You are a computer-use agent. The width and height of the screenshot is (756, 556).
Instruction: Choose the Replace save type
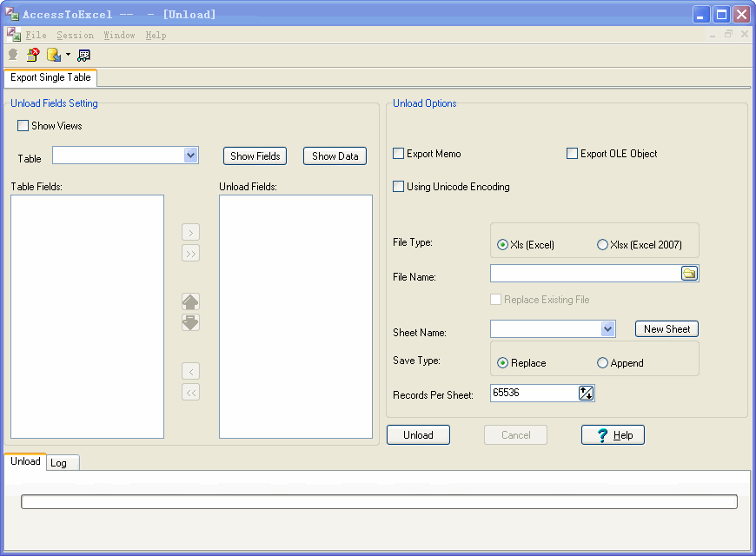coord(502,363)
